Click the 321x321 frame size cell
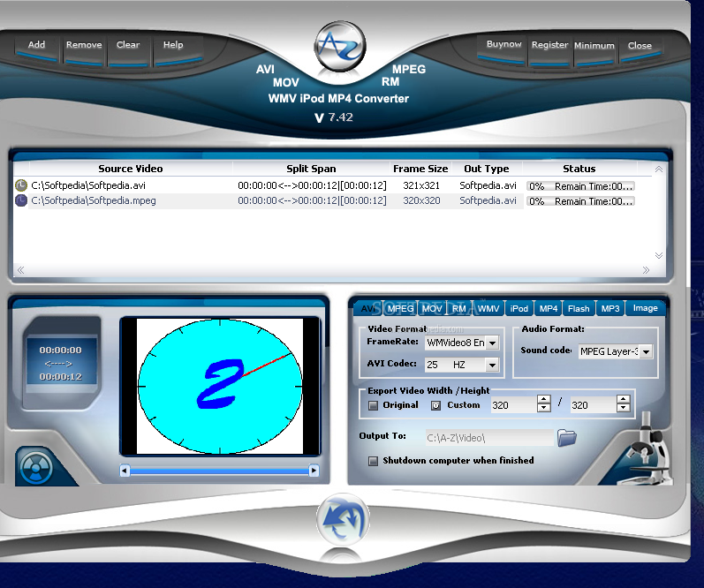The width and height of the screenshot is (704, 588). tap(421, 185)
